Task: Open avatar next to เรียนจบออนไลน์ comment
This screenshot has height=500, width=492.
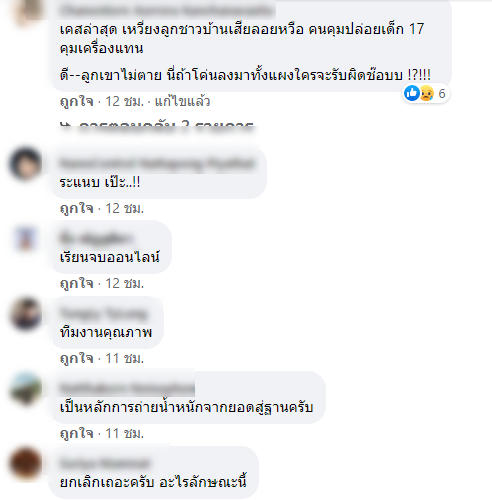Action: coord(26,239)
